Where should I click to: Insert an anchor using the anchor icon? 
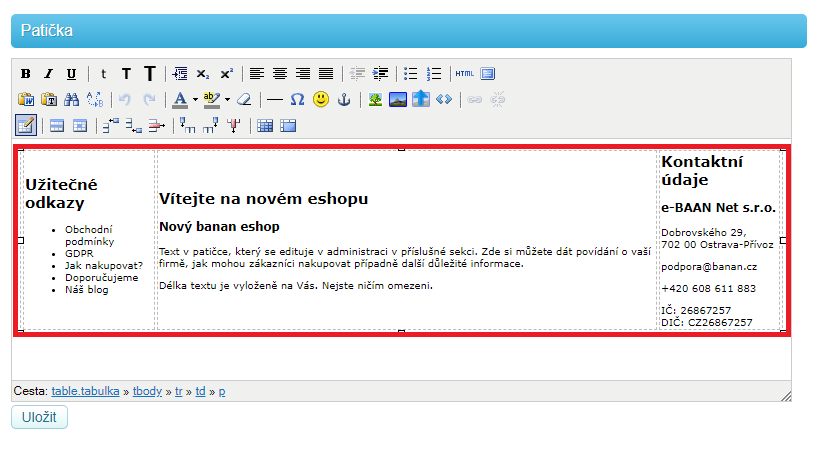point(344,100)
